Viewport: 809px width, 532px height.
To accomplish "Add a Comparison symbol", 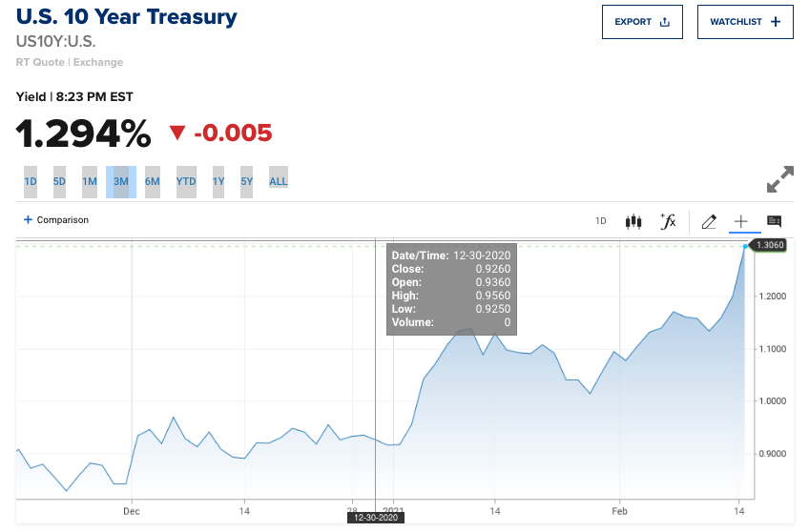I will pos(56,220).
